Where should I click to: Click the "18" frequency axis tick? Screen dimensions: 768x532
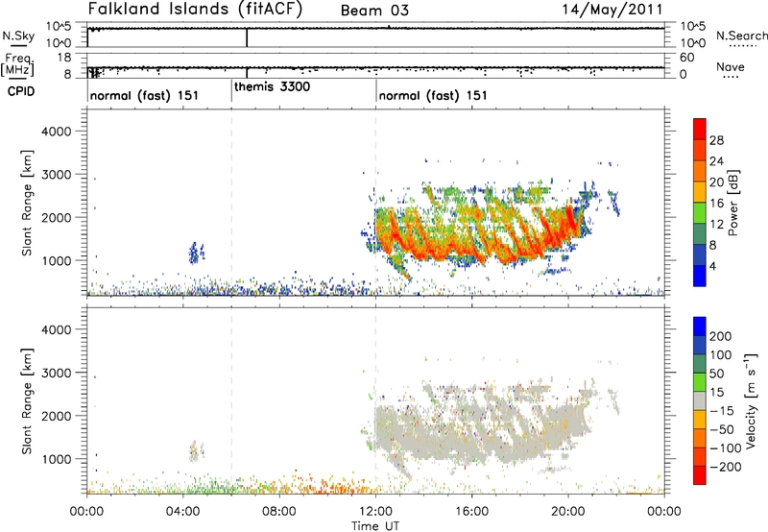[x=63, y=58]
